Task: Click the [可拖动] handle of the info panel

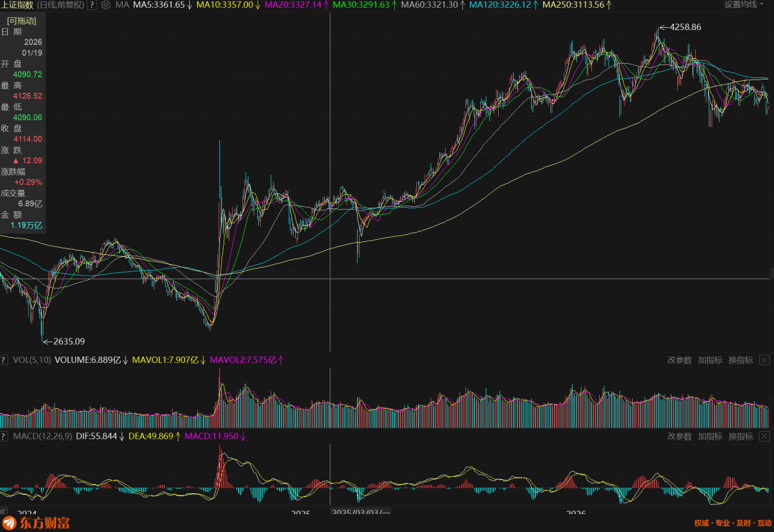Action: (21, 21)
